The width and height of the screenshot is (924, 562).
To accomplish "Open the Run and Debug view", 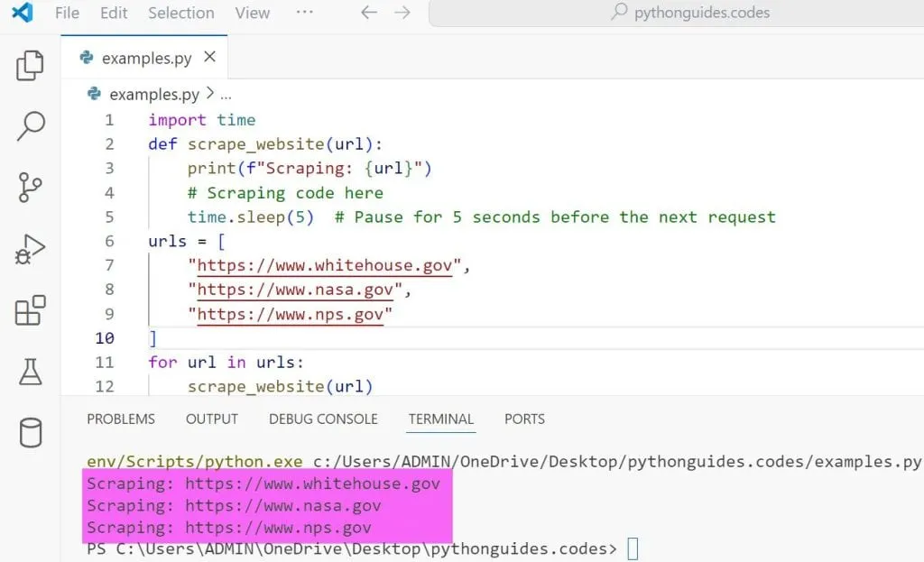I will (30, 250).
